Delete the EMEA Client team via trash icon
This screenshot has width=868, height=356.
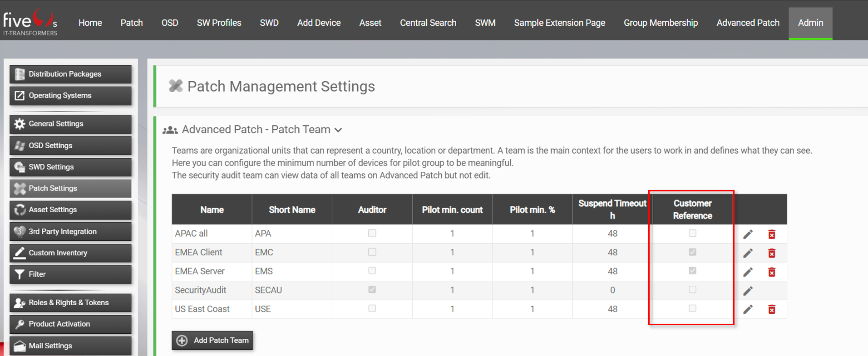point(771,253)
